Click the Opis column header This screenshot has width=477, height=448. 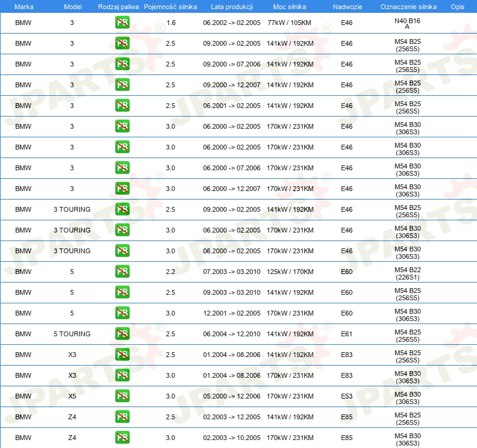click(x=457, y=7)
